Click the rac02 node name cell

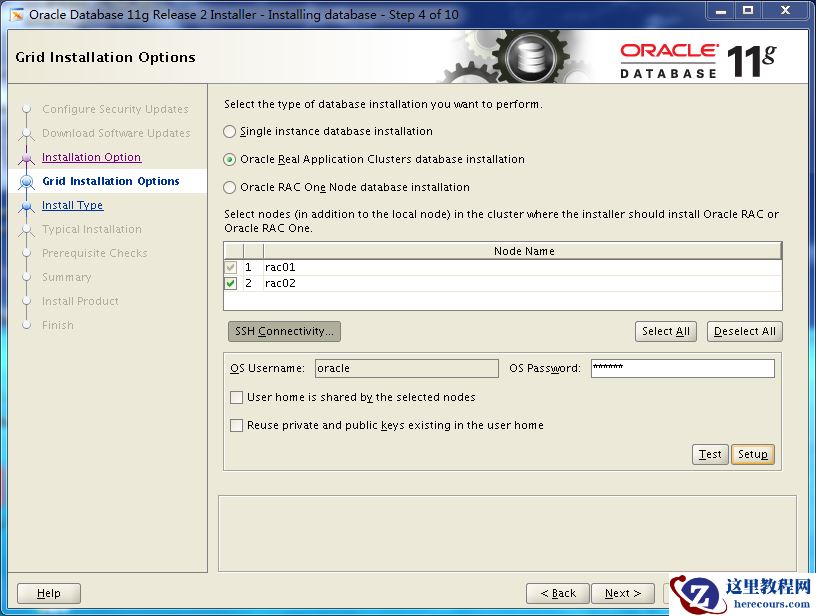click(522, 284)
